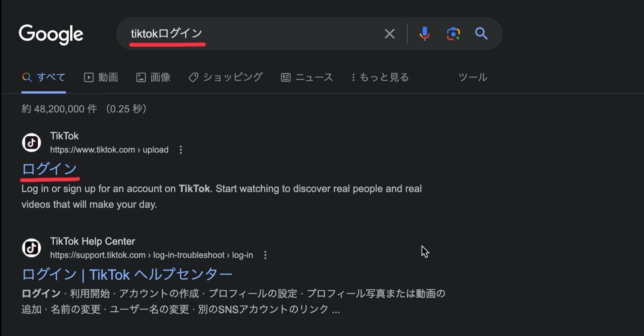Viewport: 644px width, 336px height.
Task: Click the Google logo
Action: tap(51, 34)
